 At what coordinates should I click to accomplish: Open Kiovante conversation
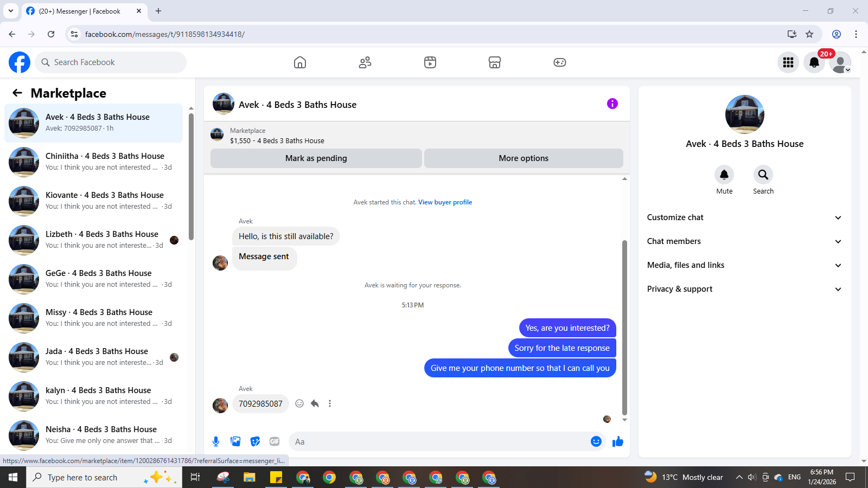click(93, 201)
